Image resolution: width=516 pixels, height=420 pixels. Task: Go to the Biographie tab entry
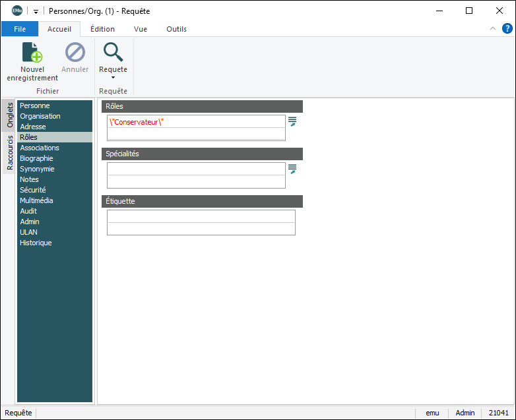[37, 158]
